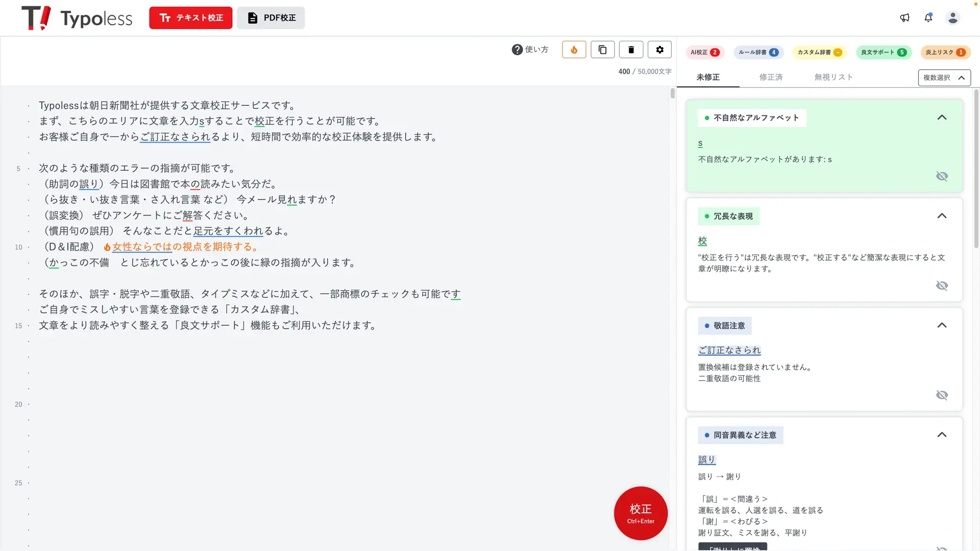Image resolution: width=980 pixels, height=551 pixels.
Task: Open the notifications bell icon
Action: pos(928,18)
